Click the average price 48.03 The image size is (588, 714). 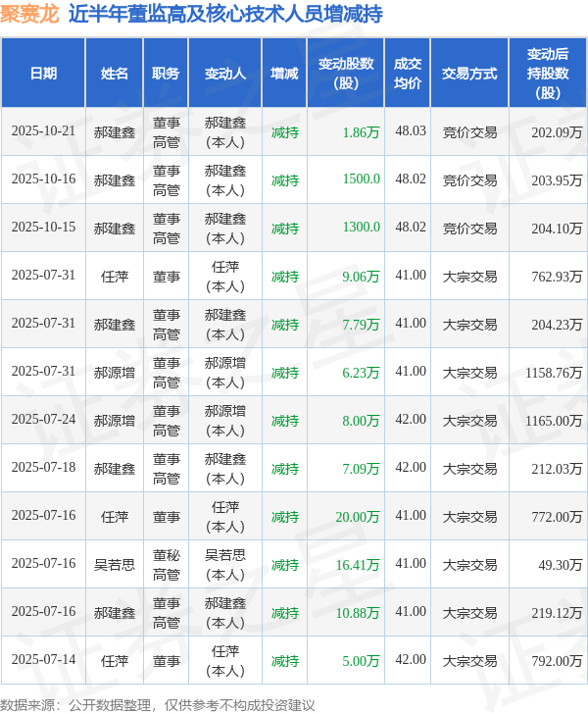pos(411,131)
